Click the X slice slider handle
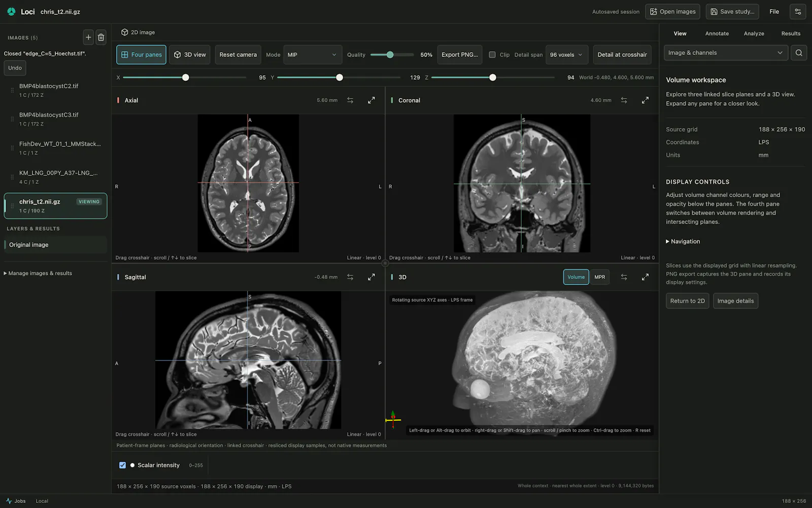The image size is (812, 508). (x=185, y=77)
